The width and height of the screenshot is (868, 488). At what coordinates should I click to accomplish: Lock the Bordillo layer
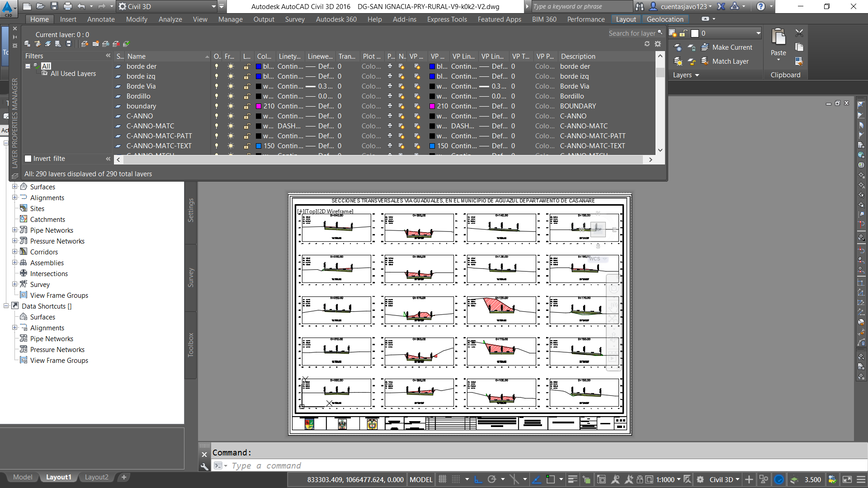pyautogui.click(x=247, y=96)
